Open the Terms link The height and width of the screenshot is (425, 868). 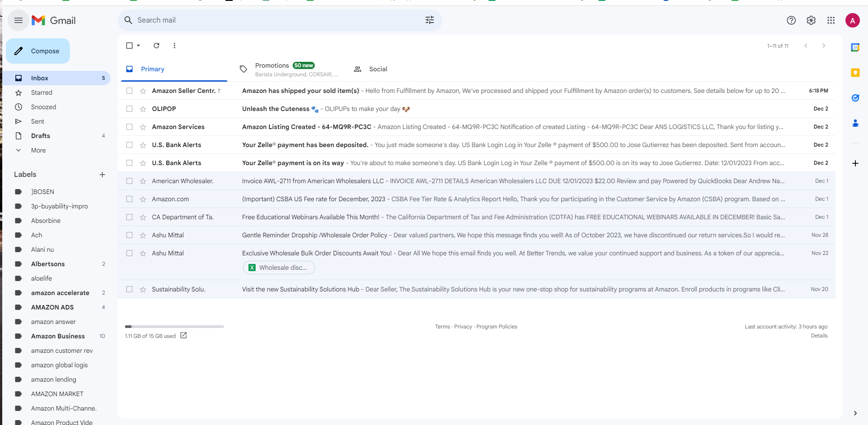[x=442, y=327]
